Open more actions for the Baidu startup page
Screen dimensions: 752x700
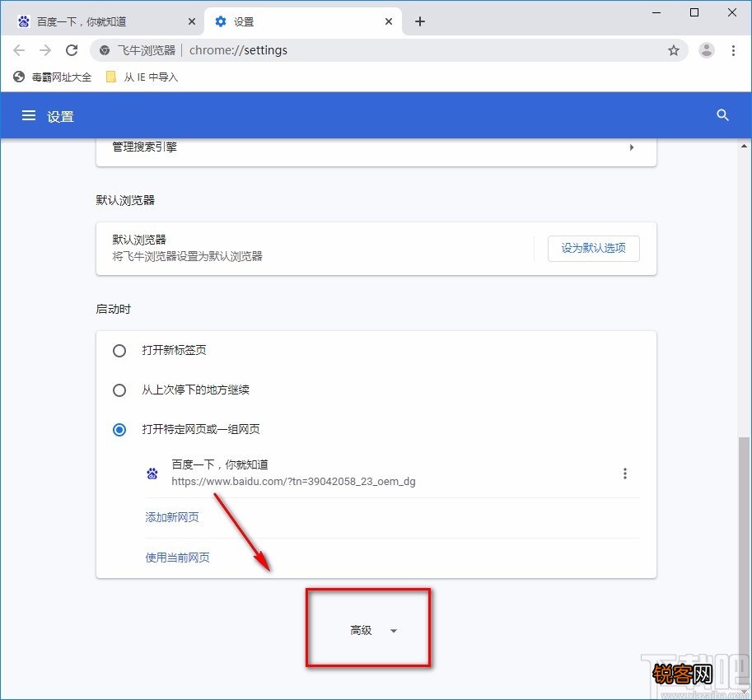(x=625, y=474)
